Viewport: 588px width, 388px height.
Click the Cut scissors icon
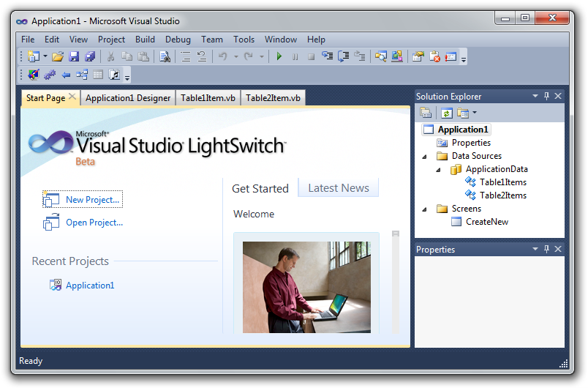pos(110,56)
